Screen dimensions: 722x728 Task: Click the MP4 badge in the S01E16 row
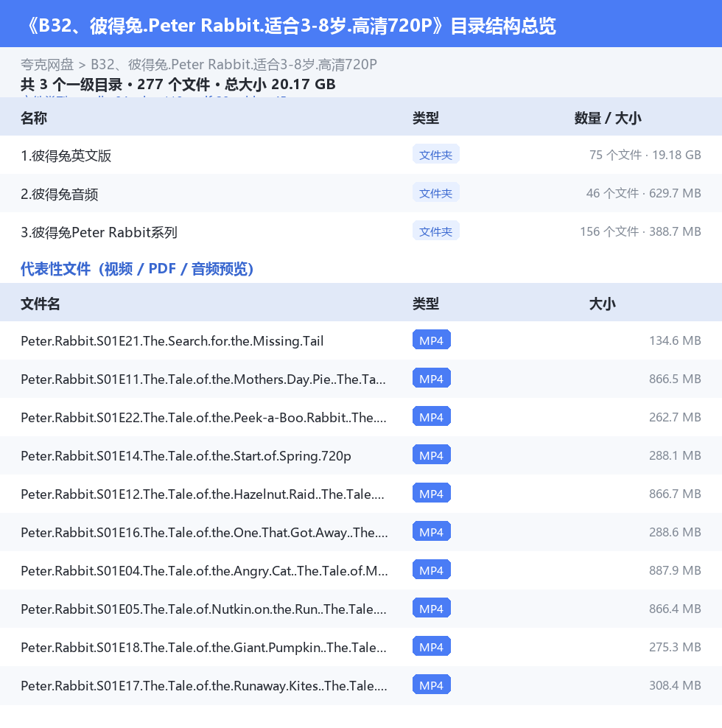431,531
